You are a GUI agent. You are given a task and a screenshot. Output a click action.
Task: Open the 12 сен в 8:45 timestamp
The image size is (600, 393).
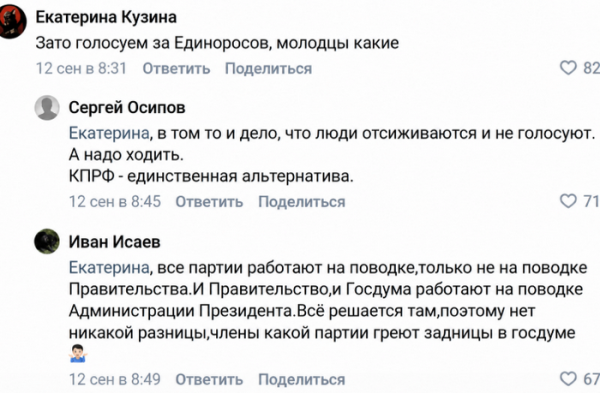click(x=115, y=202)
